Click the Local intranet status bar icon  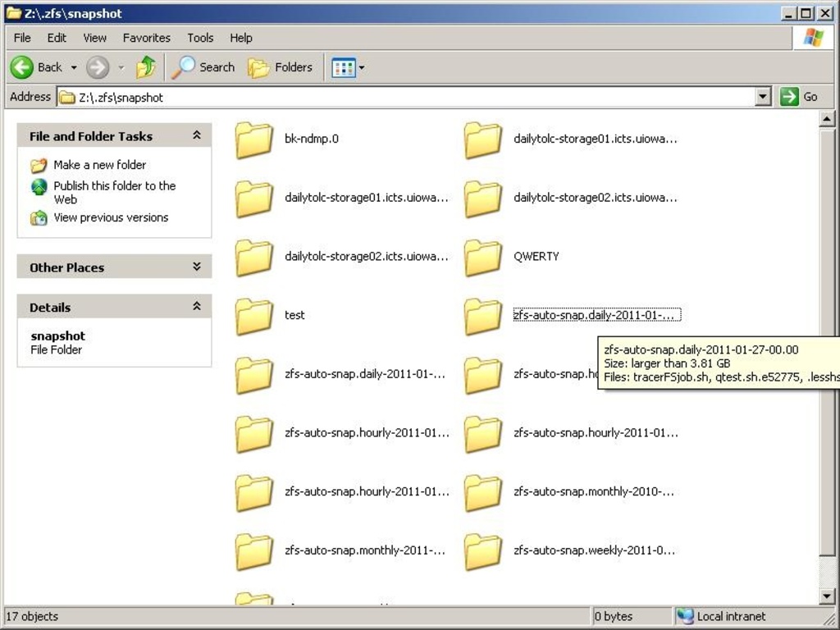(x=687, y=616)
